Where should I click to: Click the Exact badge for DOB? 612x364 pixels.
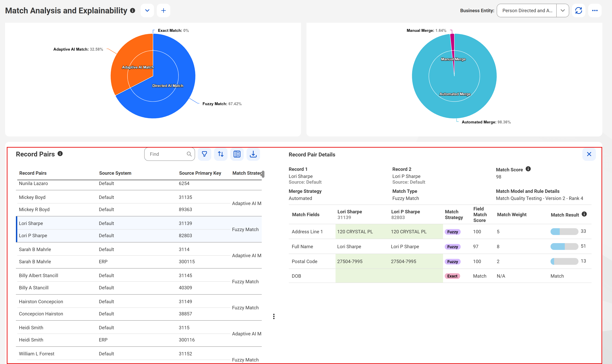tap(452, 276)
